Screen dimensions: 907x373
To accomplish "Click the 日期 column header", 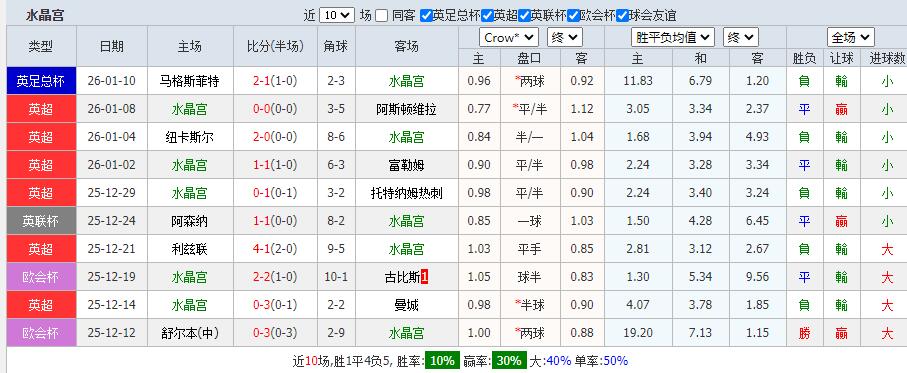I will (x=112, y=46).
